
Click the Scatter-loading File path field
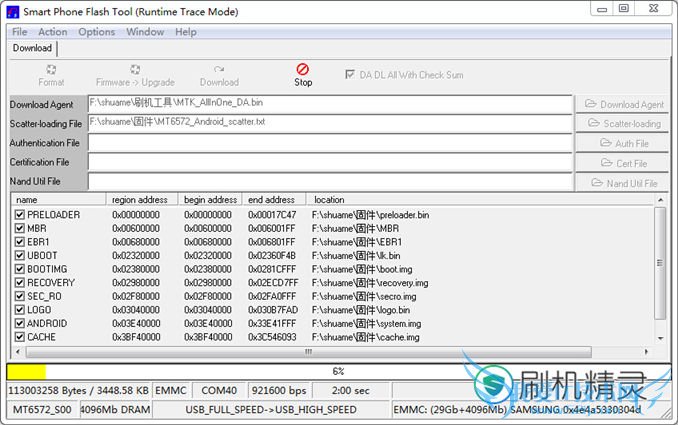(330, 123)
